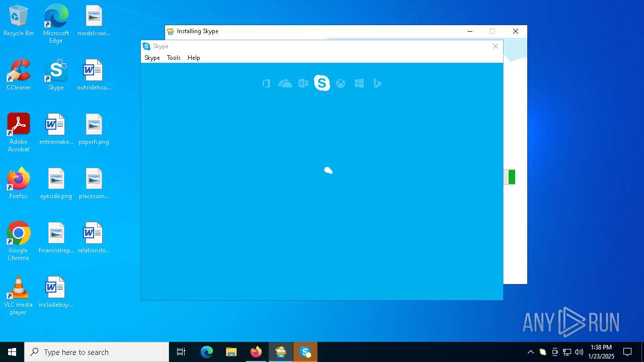644x362 pixels.
Task: Click the Office icon in Skype header
Action: click(267, 83)
